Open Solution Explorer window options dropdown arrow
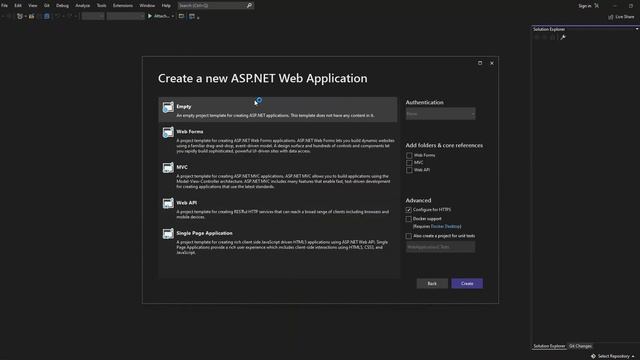Viewport: 640px width, 360px height. [x=637, y=29]
